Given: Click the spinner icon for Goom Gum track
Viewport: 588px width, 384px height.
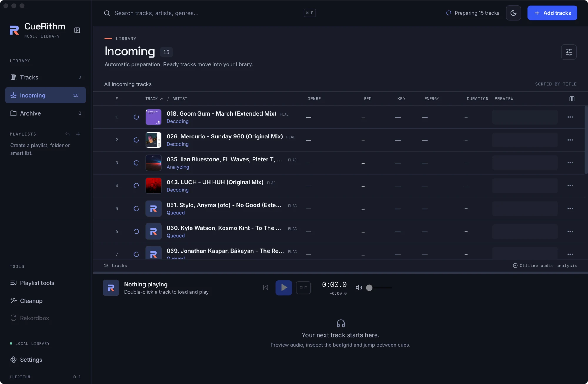Looking at the screenshot, I should [x=136, y=117].
